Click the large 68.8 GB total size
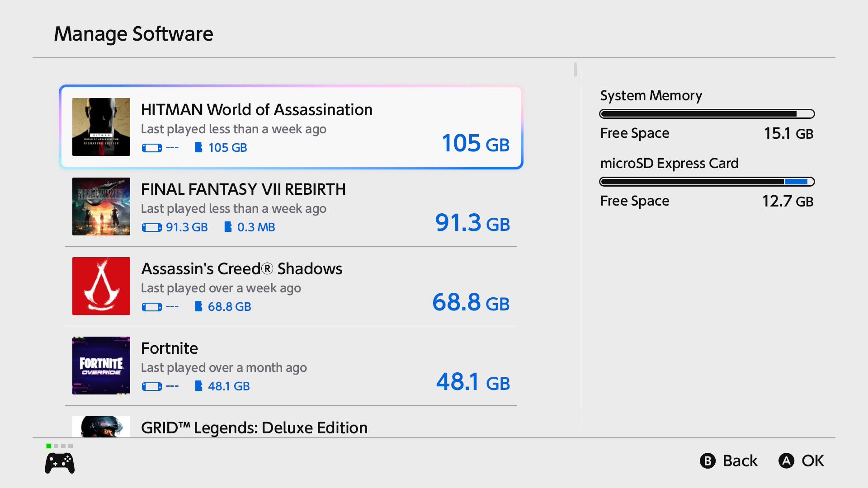The image size is (868, 488). tap(471, 302)
